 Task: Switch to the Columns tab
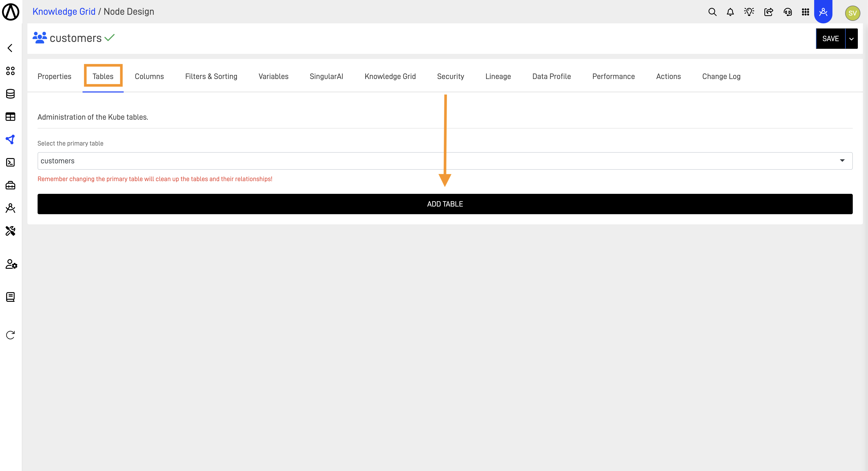point(149,76)
